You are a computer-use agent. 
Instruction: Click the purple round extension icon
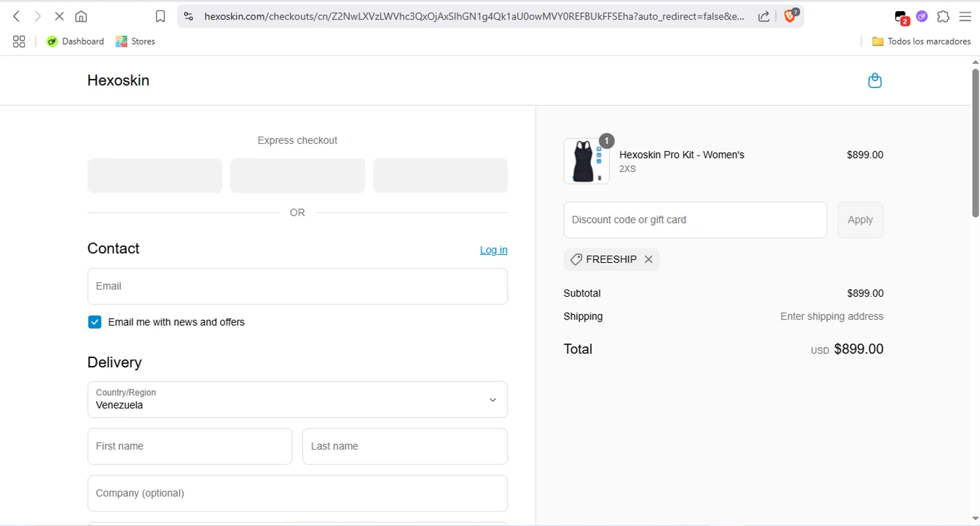point(922,16)
